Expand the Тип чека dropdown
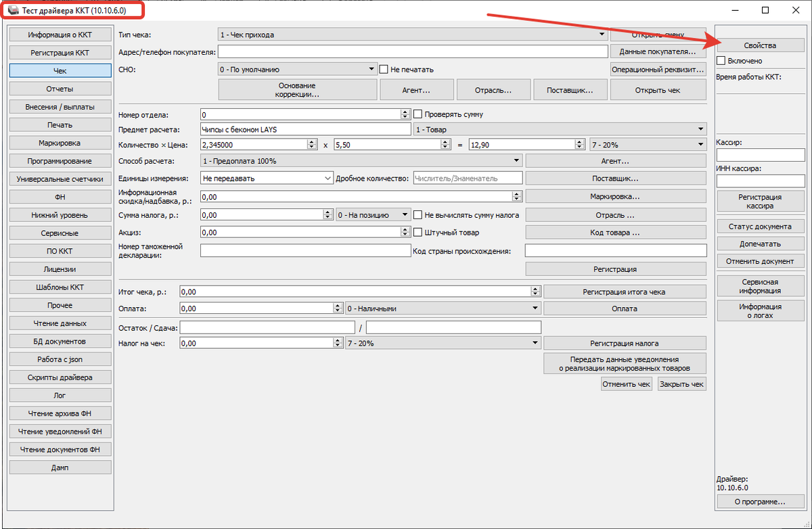The image size is (812, 529). click(412, 34)
